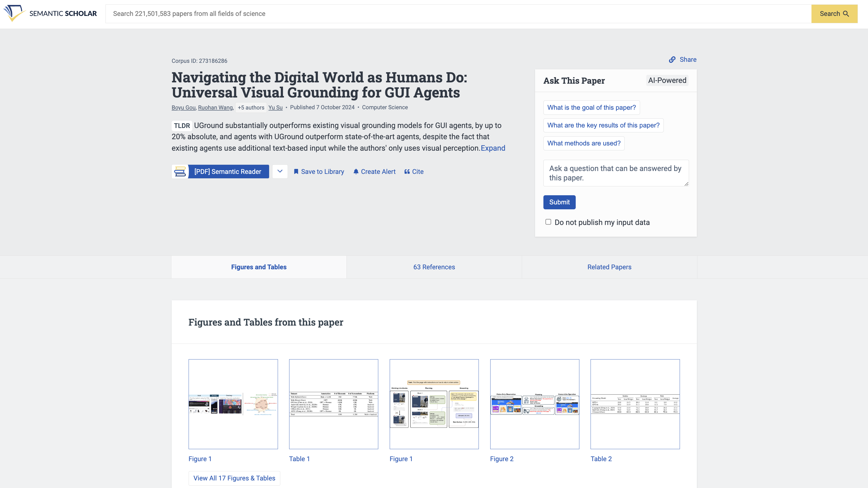Switch to the 63 References tab
This screenshot has height=488, width=868.
click(434, 267)
